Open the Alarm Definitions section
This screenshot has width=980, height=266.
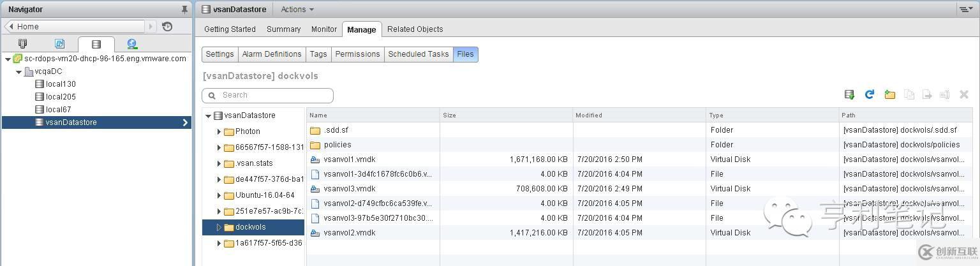tap(271, 54)
